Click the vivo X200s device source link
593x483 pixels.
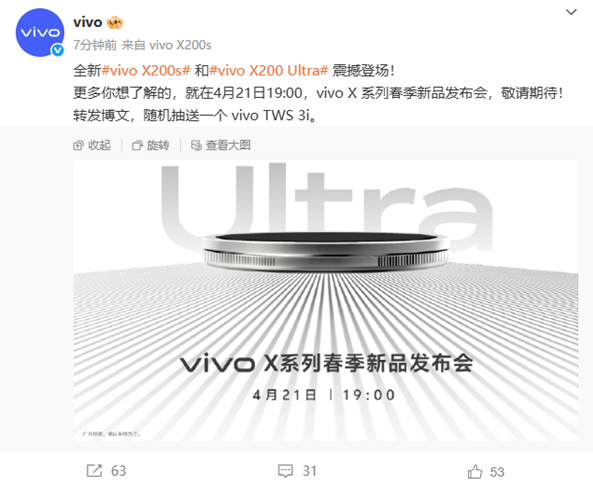coord(180,45)
